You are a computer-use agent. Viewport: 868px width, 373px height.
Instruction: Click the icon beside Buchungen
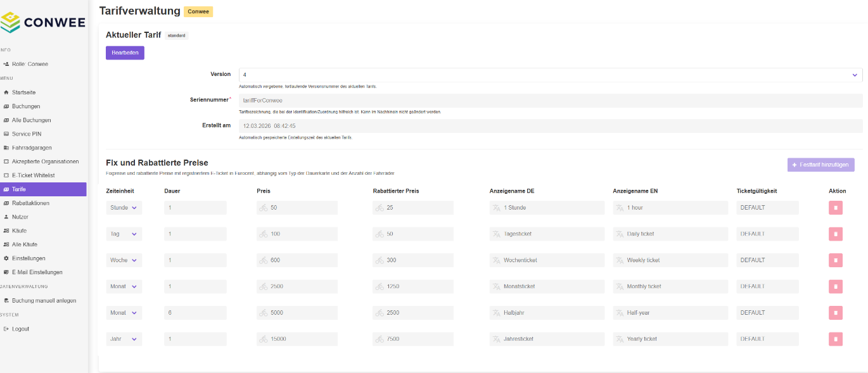(6, 106)
